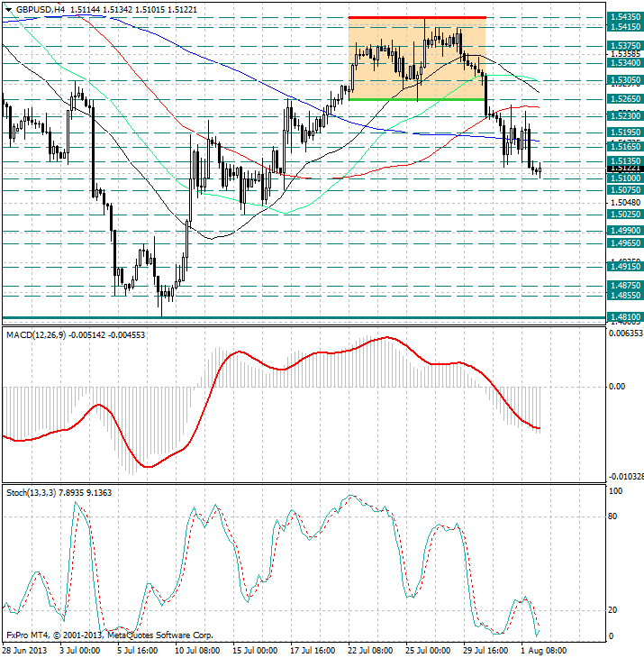Click the 22 Jul 08:00 time label
The image size is (644, 658).
[x=370, y=651]
